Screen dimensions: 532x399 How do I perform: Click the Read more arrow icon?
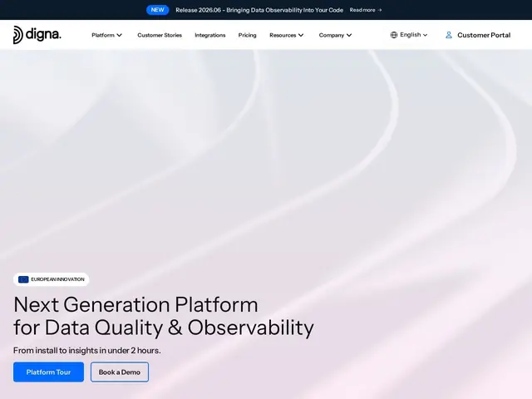click(x=380, y=10)
